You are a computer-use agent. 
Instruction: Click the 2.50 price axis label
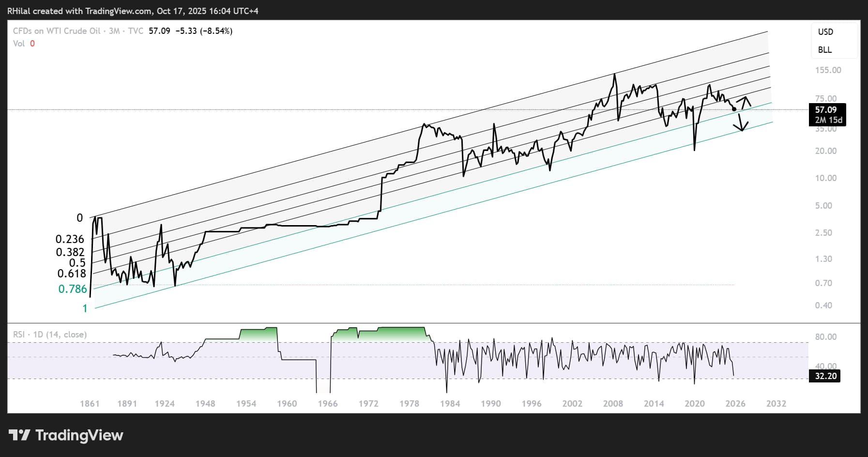(x=823, y=233)
